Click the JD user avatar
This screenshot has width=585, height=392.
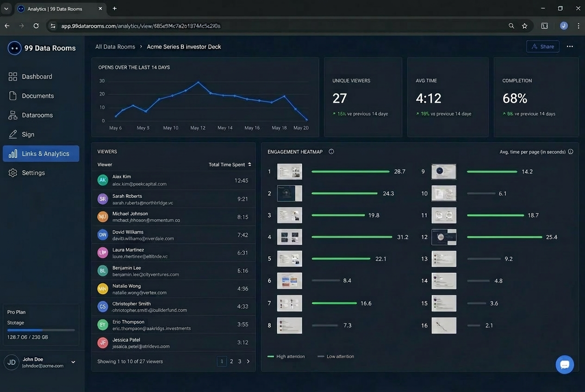[x=12, y=362]
